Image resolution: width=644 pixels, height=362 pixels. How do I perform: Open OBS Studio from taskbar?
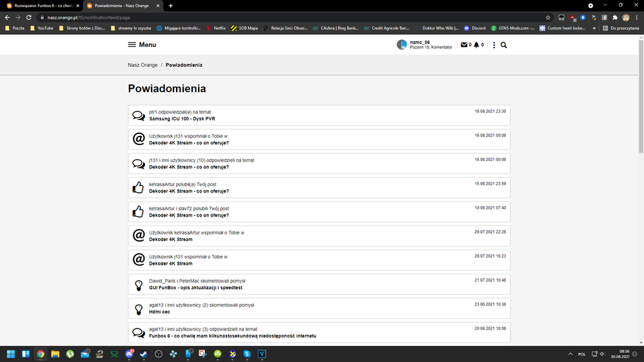(159, 354)
